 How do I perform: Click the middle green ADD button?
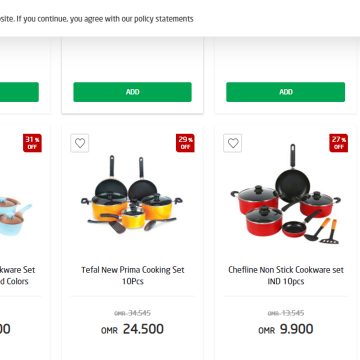[133, 92]
